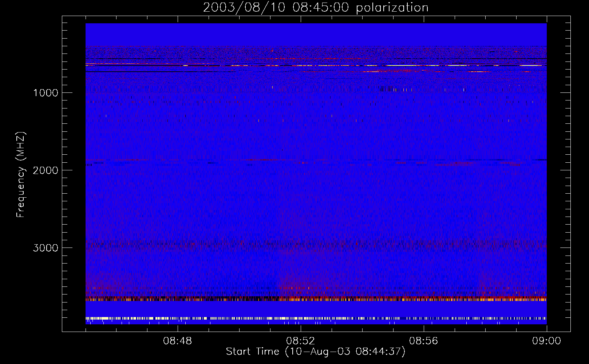Click the 09:00 time tick label
589x364 pixels.
(x=546, y=341)
